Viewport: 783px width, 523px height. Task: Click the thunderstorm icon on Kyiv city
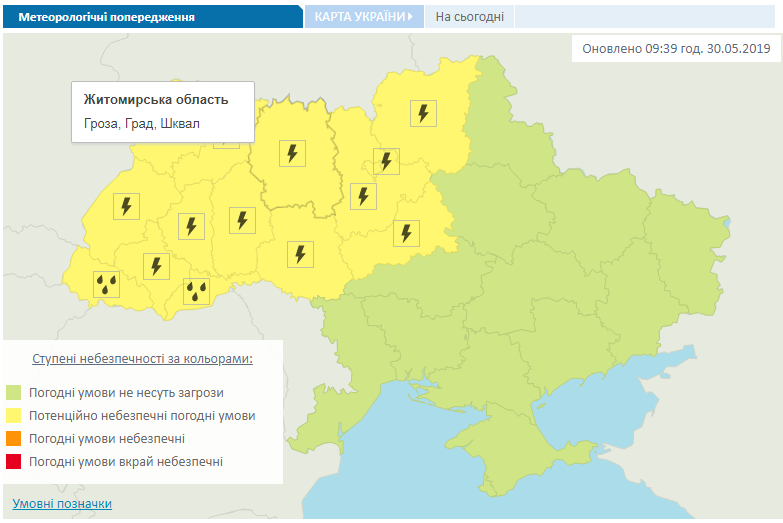(x=387, y=161)
